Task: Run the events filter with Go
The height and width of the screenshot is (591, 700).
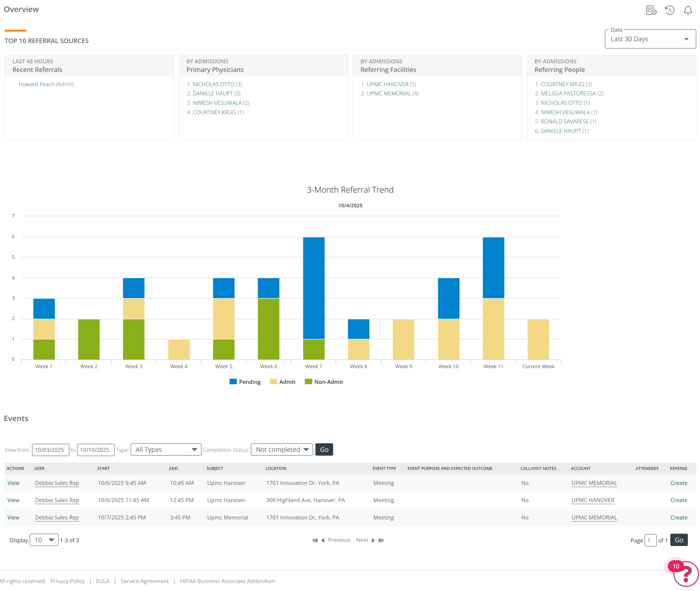Action: click(324, 450)
